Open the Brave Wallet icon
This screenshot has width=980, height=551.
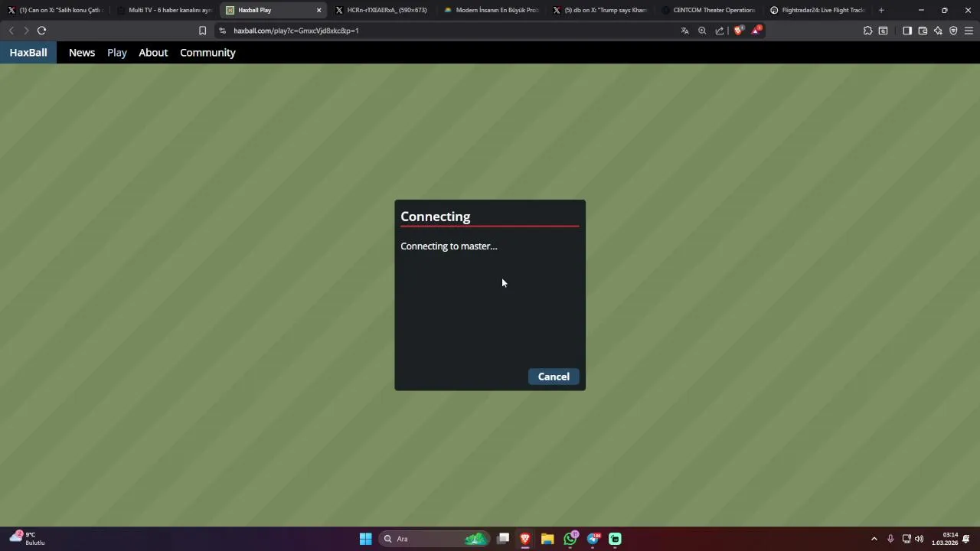(x=923, y=31)
